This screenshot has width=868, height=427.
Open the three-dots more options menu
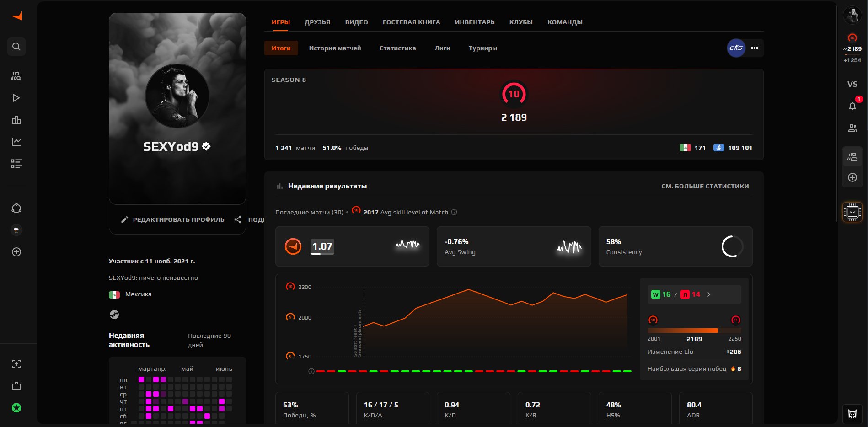(755, 48)
